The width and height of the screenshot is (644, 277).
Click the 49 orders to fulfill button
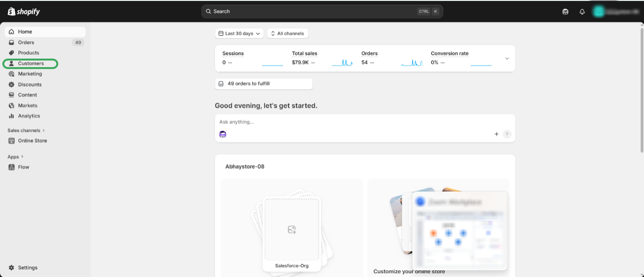click(x=264, y=84)
